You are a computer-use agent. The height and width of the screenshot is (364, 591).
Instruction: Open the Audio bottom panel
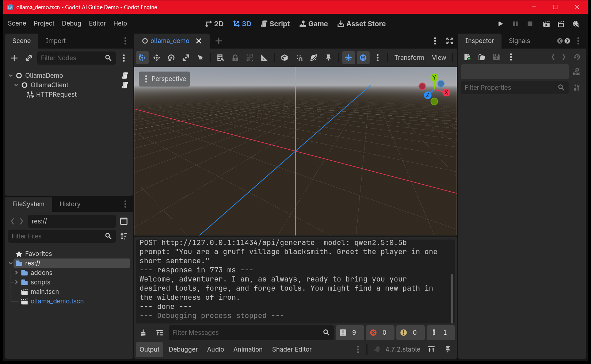click(216, 349)
